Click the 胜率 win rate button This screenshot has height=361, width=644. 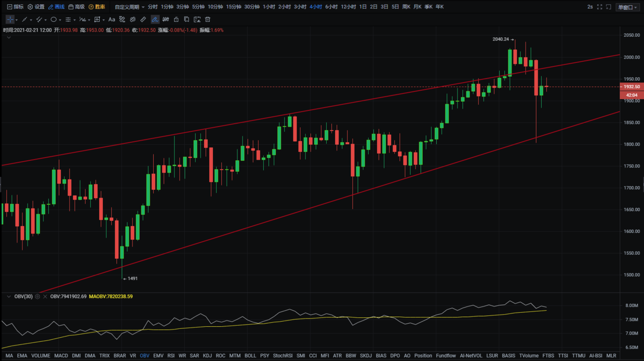(x=97, y=7)
